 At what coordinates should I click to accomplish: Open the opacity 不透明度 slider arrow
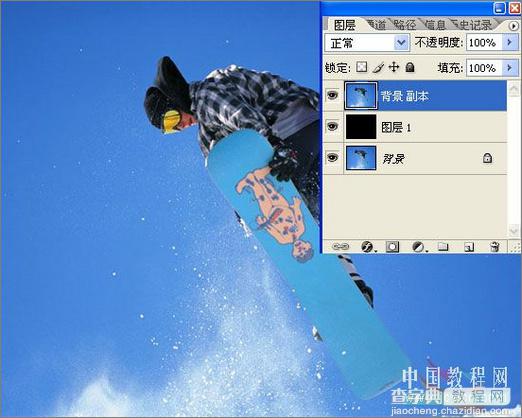[x=510, y=42]
